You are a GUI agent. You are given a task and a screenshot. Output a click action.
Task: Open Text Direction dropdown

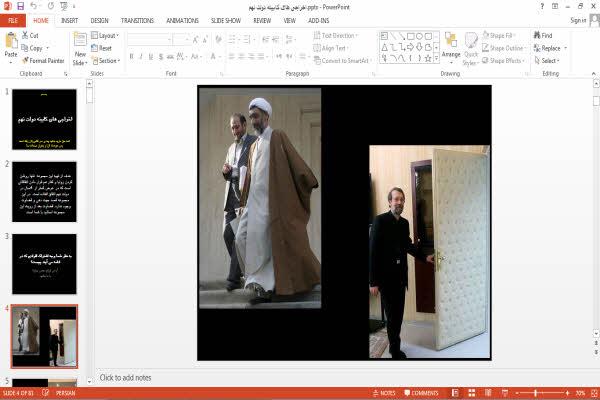(x=336, y=35)
